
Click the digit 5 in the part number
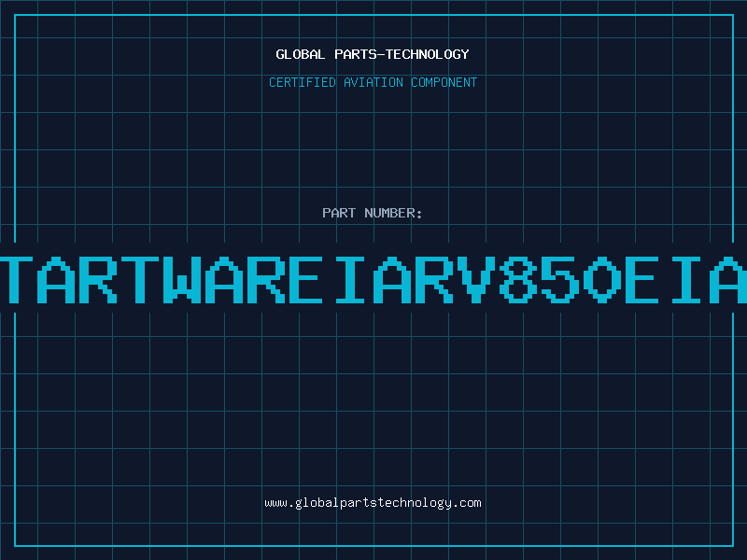click(561, 280)
